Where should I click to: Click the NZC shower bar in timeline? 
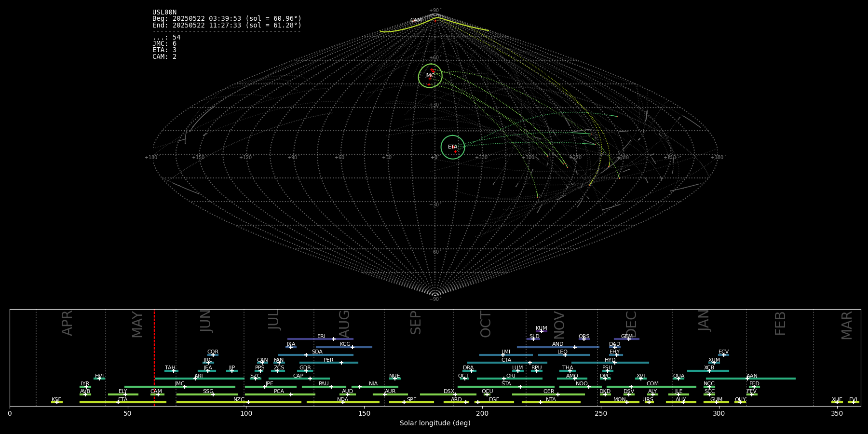point(239,402)
